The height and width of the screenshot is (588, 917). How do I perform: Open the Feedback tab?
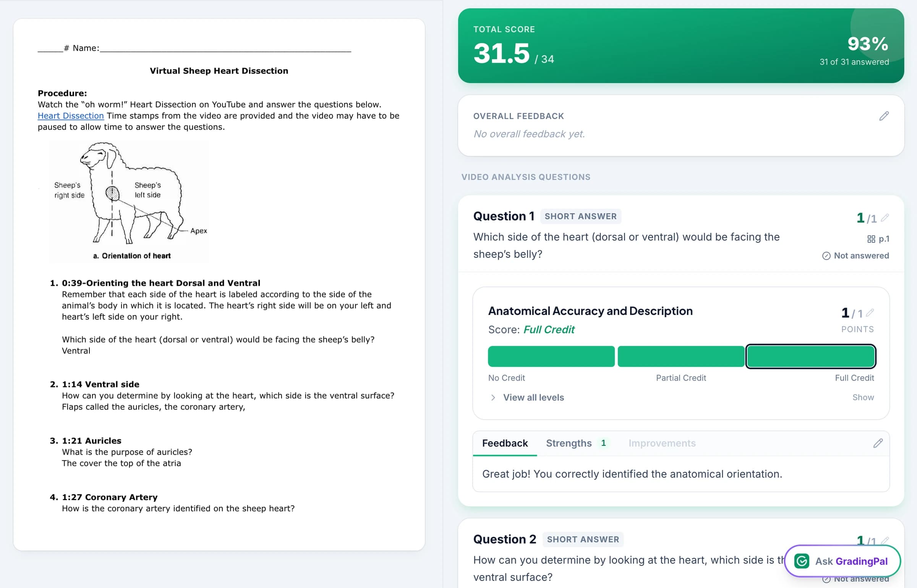point(505,443)
